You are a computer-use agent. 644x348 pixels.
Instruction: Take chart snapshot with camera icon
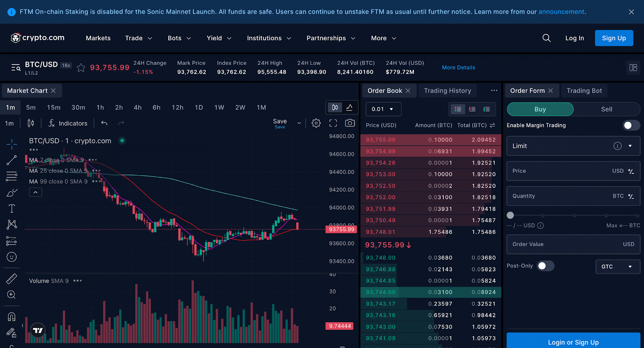(x=350, y=123)
